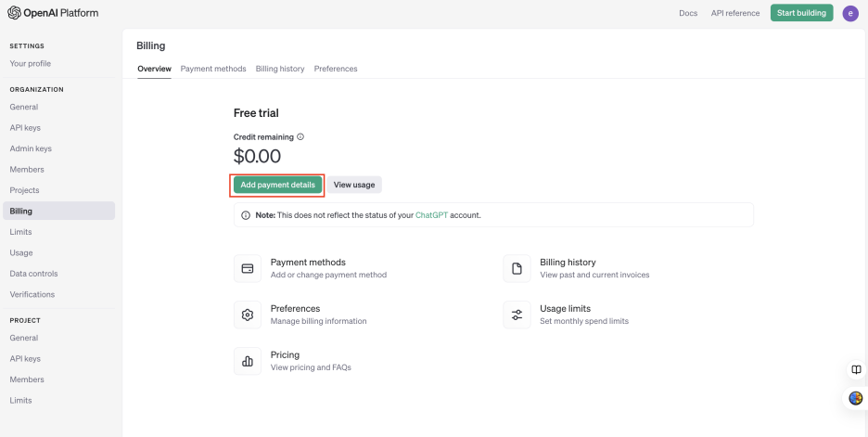Click the Pricing bar chart icon
The image size is (868, 437).
click(248, 361)
